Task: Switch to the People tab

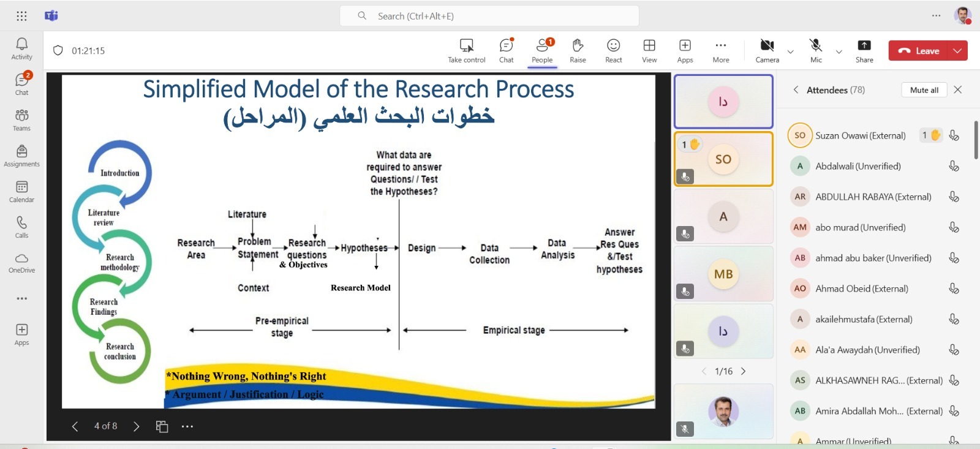Action: coord(542,50)
